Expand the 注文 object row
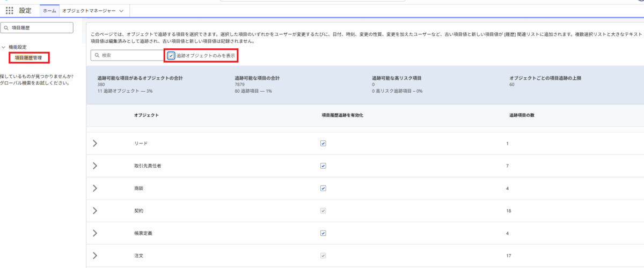 click(95, 256)
